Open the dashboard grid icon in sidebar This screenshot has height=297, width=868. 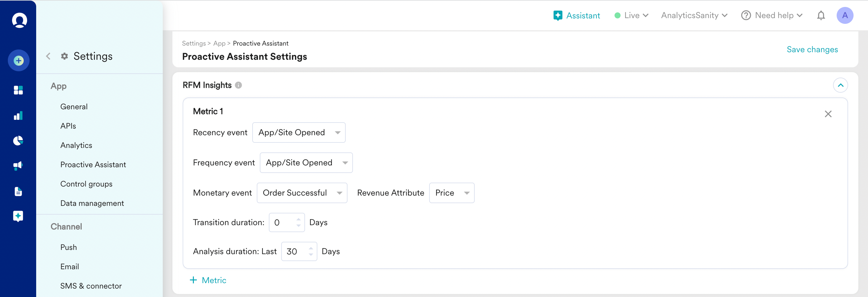tap(18, 90)
